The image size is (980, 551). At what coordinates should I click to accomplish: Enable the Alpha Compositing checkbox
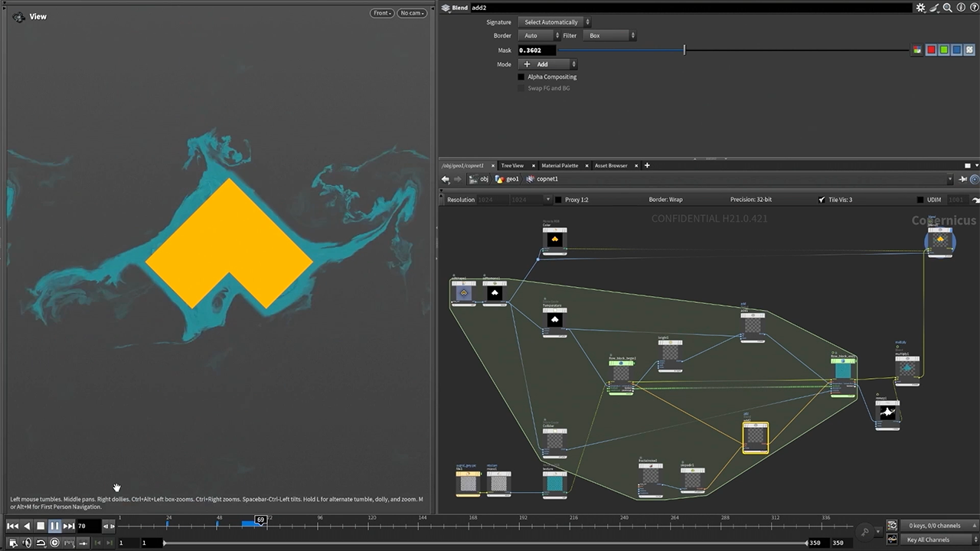(x=521, y=77)
